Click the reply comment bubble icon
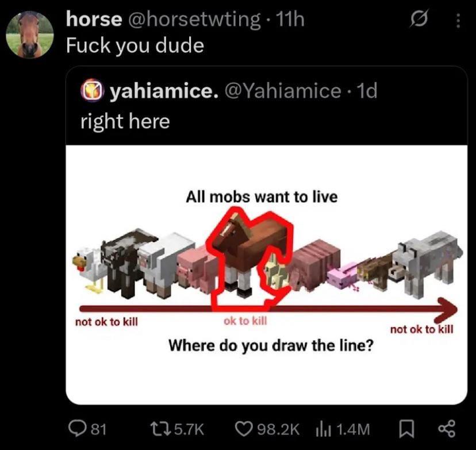The height and width of the screenshot is (450, 476). click(x=78, y=429)
